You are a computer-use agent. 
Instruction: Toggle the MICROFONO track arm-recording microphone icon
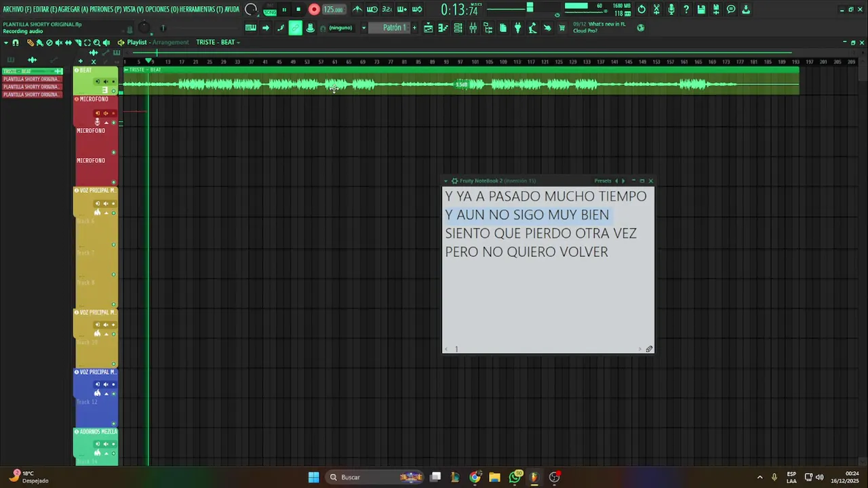[97, 122]
